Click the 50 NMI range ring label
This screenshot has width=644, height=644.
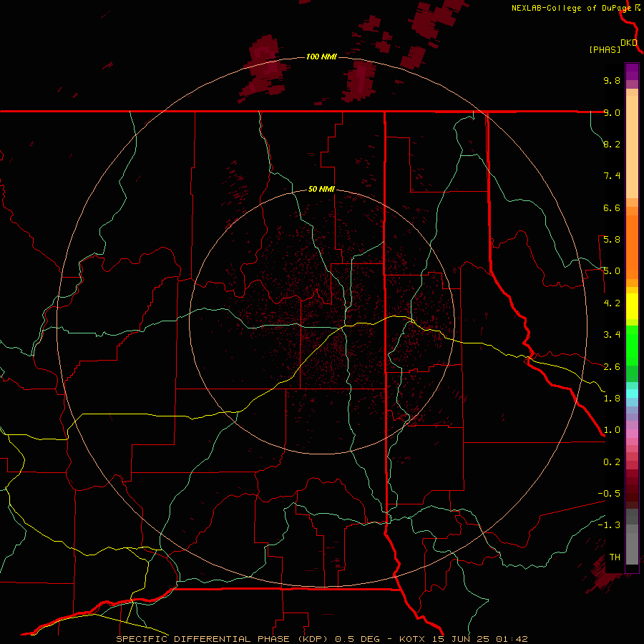(x=321, y=189)
